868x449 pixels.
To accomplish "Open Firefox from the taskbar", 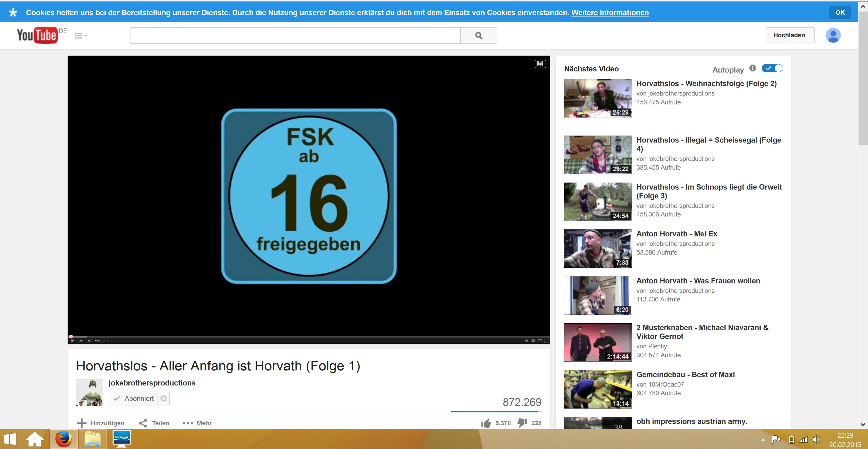I will pyautogui.click(x=64, y=439).
